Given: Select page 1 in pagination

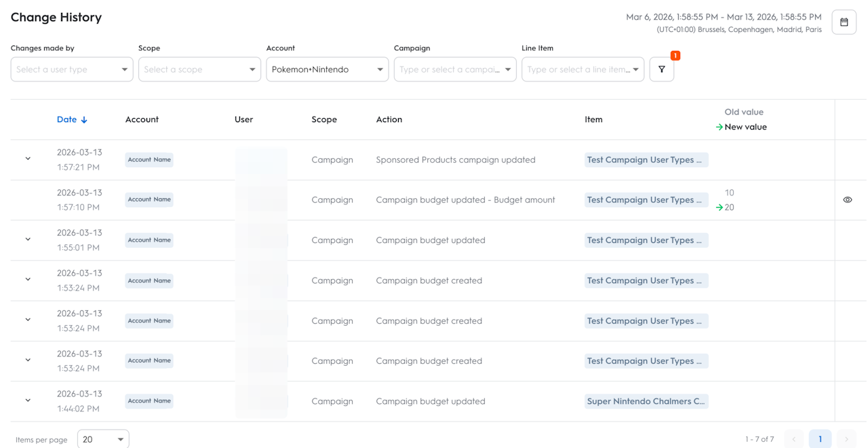Looking at the screenshot, I should [x=820, y=439].
